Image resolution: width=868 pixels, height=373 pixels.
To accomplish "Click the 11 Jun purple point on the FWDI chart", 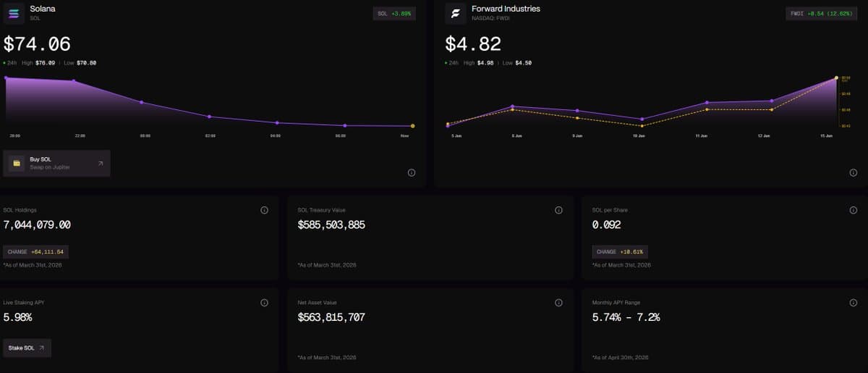I will coord(707,103).
